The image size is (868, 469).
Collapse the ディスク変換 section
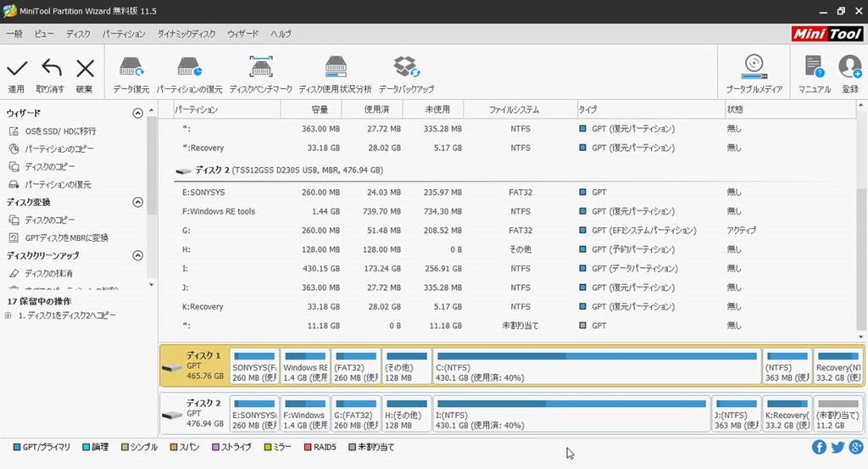point(138,203)
